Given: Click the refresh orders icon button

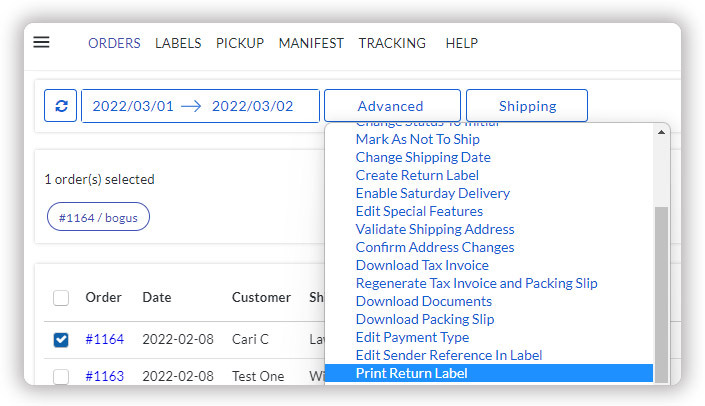Looking at the screenshot, I should 61,106.
